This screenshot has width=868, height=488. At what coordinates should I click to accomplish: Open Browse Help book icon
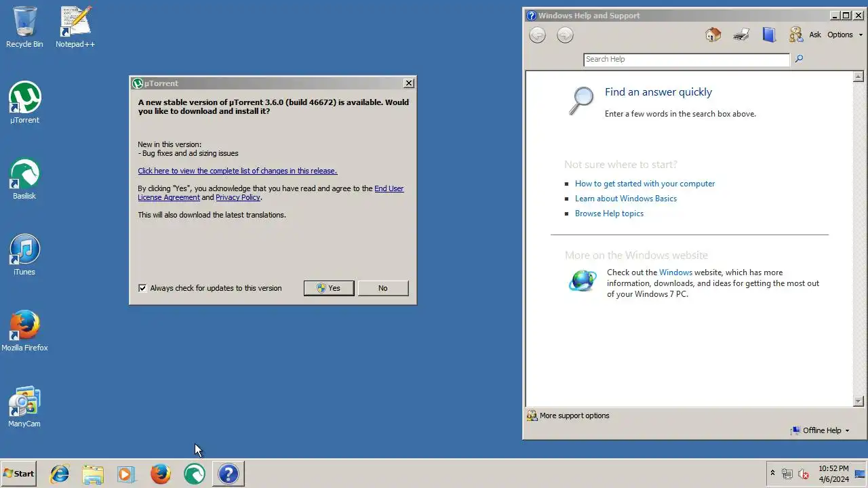[x=769, y=35]
